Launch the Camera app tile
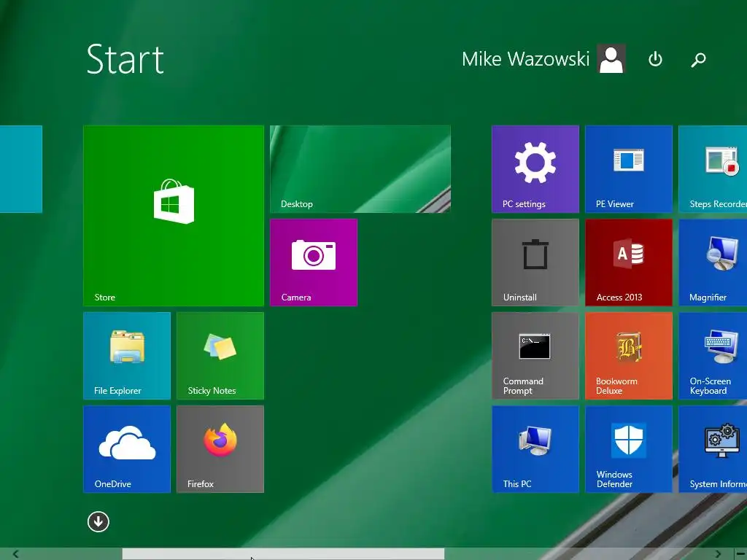 coord(314,262)
